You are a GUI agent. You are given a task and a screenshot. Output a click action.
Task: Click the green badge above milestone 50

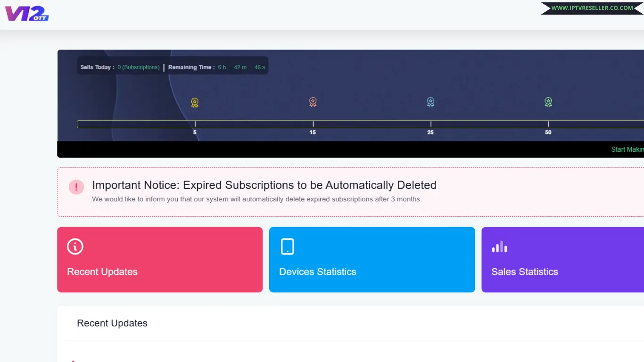[548, 102]
